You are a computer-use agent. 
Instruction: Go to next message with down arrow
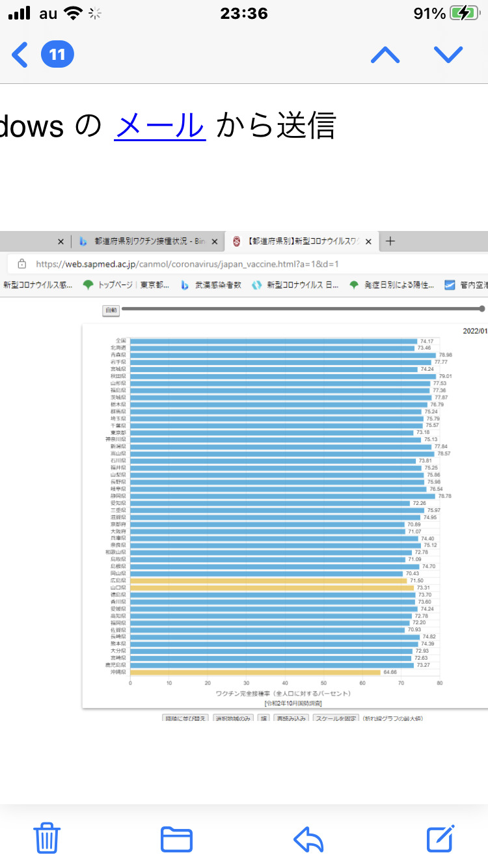point(448,55)
